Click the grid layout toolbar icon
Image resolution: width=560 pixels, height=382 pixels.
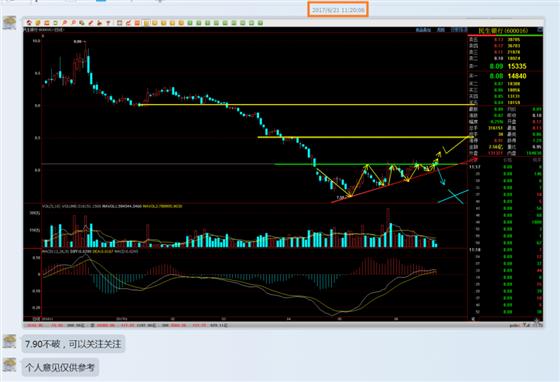pos(119,23)
